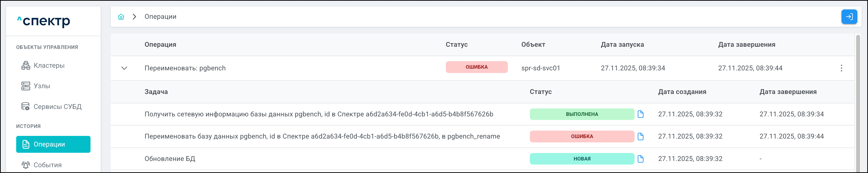Click the Спектр logo
Screen dimensions: 868x173
click(x=44, y=21)
